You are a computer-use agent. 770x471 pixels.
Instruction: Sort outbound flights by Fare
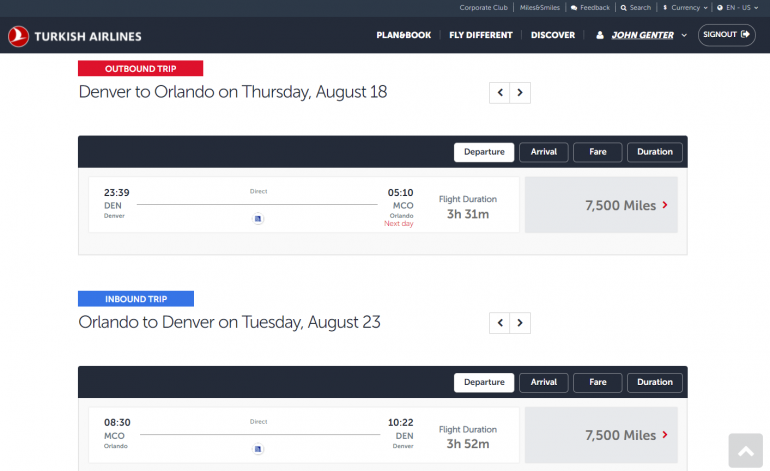[x=597, y=152]
